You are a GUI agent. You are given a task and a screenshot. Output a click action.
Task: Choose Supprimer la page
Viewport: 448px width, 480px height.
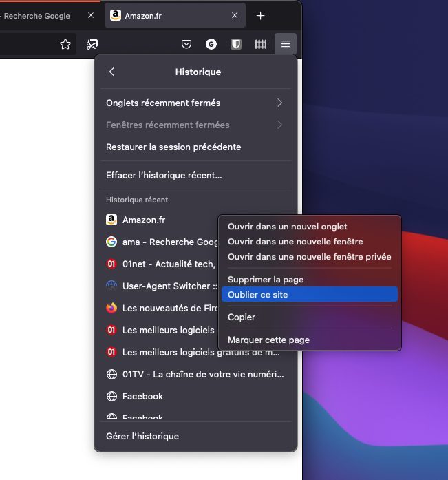[x=266, y=280]
